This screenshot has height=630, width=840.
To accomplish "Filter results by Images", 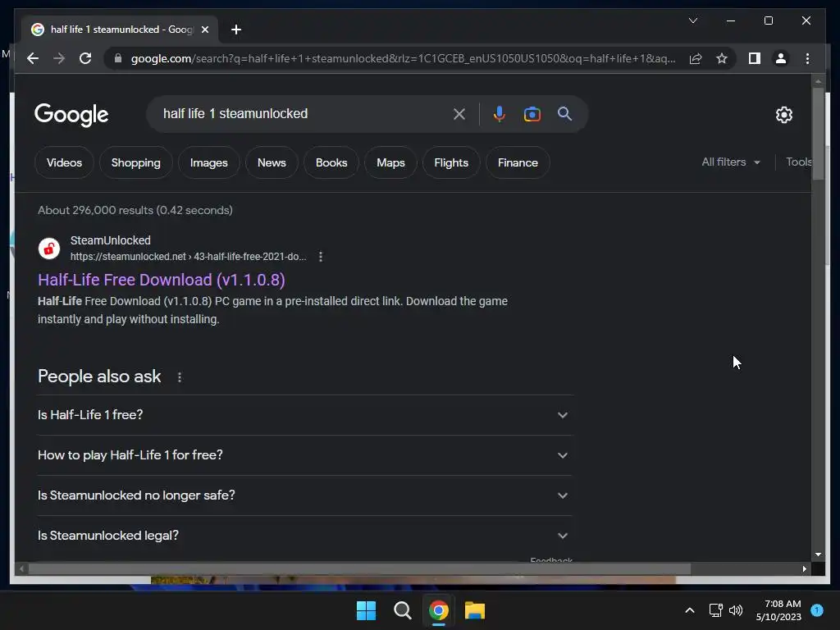I will coord(209,162).
